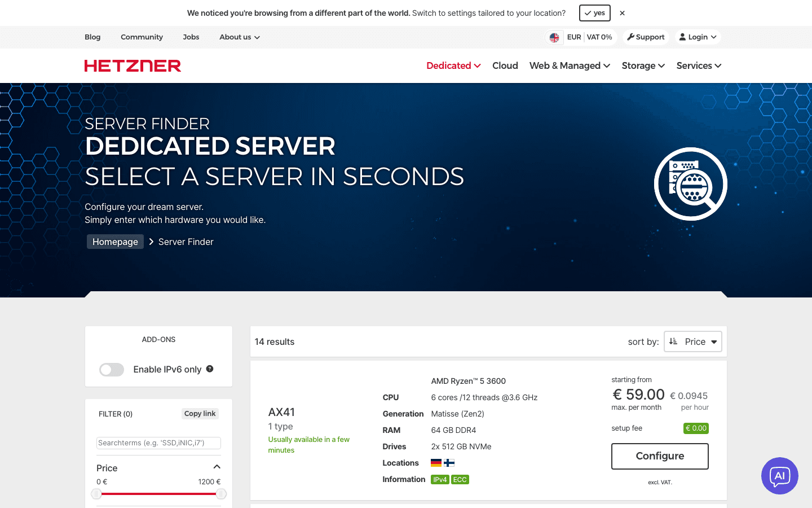The height and width of the screenshot is (508, 812).
Task: Open the Jobs link
Action: point(191,37)
